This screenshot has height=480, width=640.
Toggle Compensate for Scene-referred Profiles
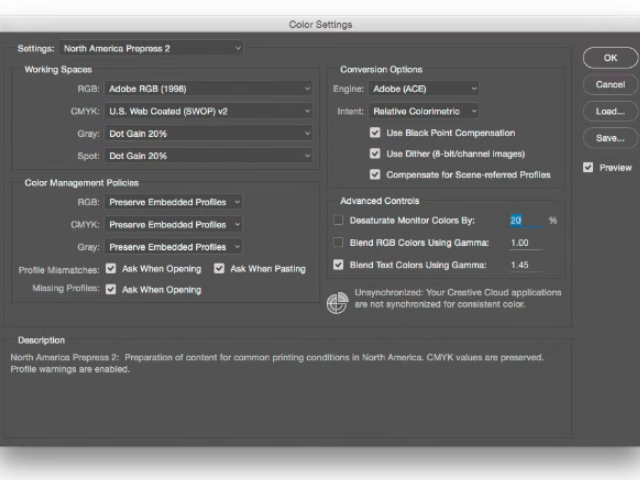click(x=375, y=174)
